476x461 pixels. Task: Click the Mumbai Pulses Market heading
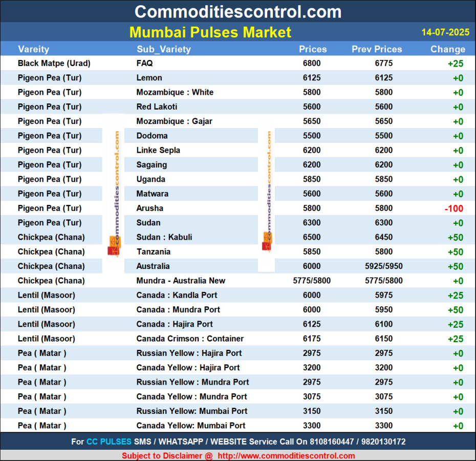coord(210,32)
